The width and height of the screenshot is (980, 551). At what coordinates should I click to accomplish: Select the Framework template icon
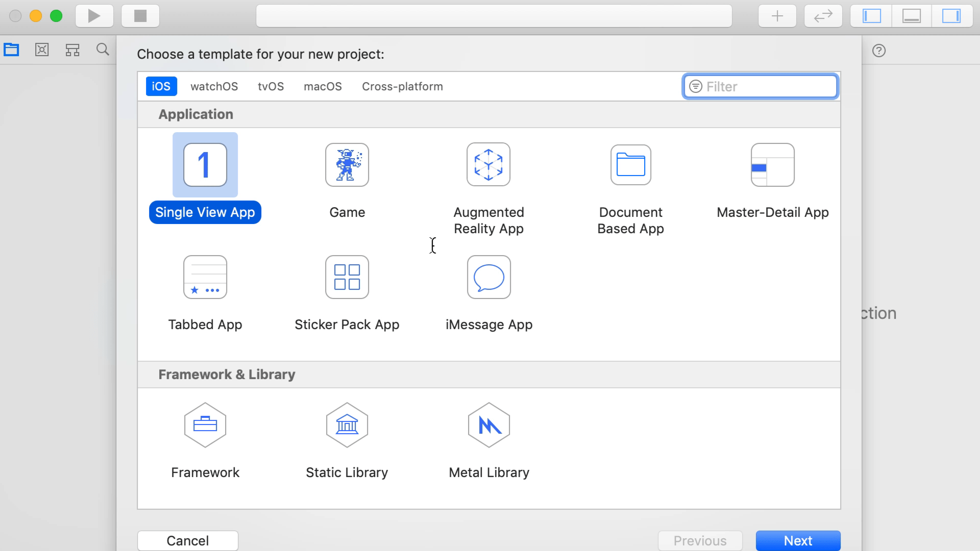(205, 425)
